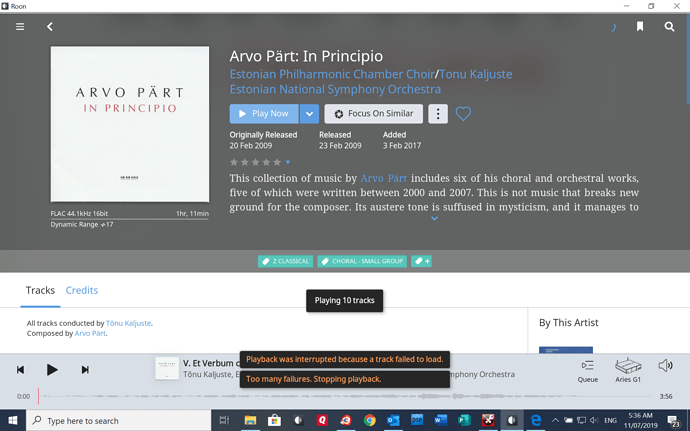Open the three-dot album options menu

pyautogui.click(x=438, y=114)
